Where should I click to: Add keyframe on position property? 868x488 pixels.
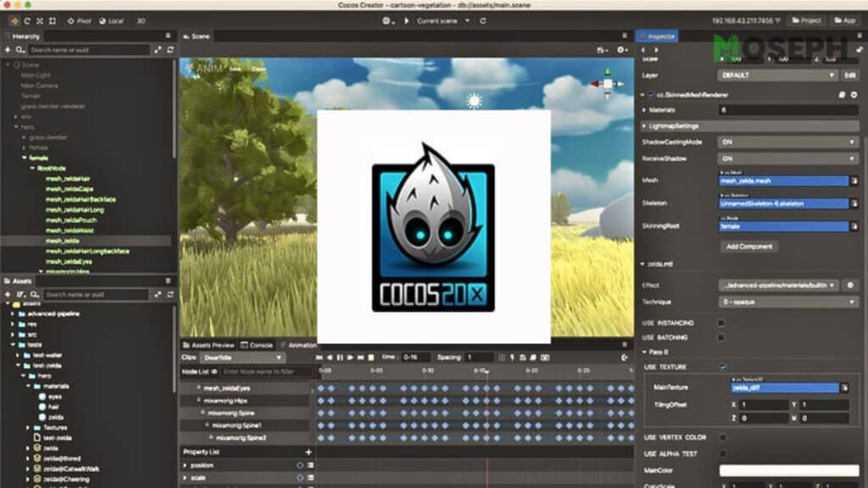coord(300,465)
